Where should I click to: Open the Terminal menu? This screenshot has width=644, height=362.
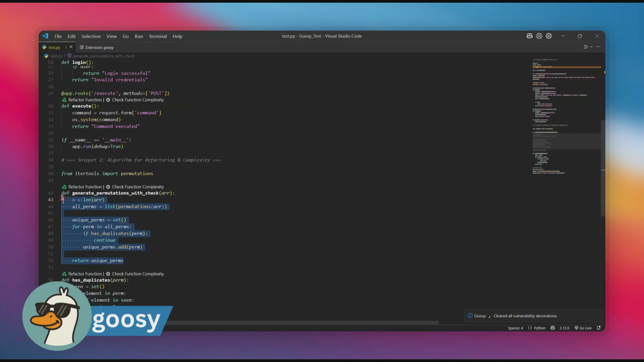coord(158,36)
